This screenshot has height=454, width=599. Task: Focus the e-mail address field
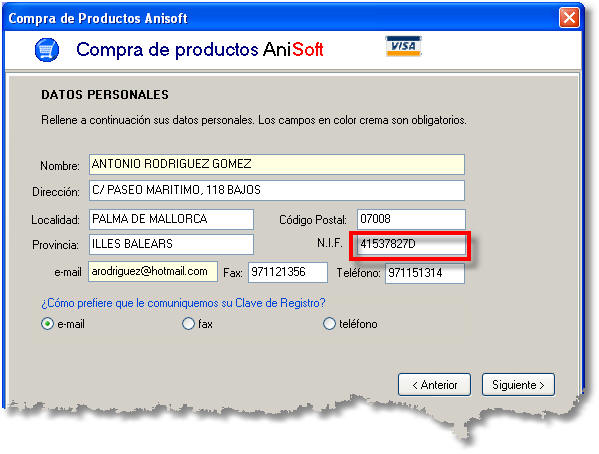153,272
